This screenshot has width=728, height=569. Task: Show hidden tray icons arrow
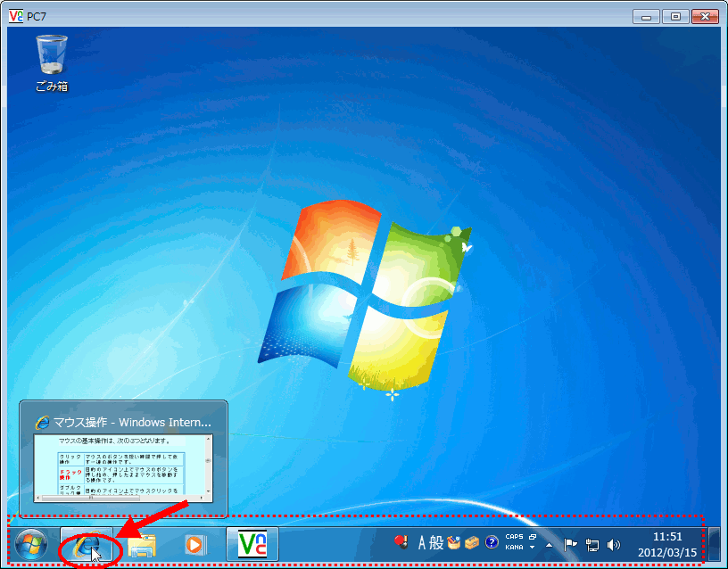click(x=550, y=545)
